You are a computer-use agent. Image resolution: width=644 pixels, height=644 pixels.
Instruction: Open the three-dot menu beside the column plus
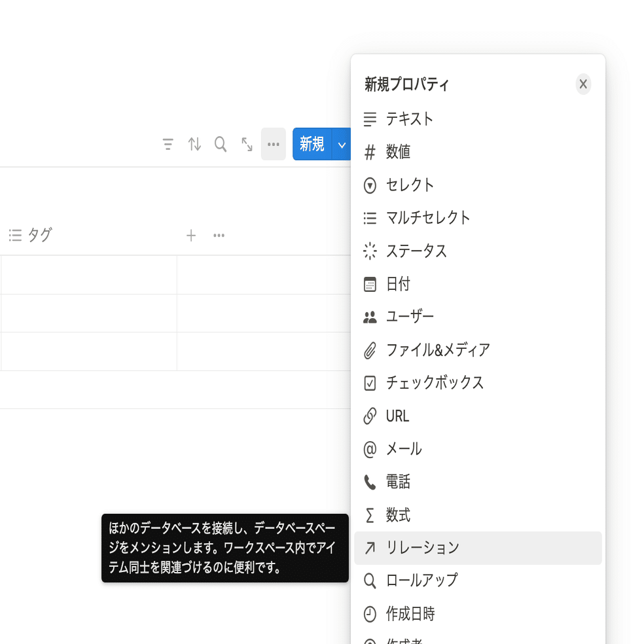(219, 236)
